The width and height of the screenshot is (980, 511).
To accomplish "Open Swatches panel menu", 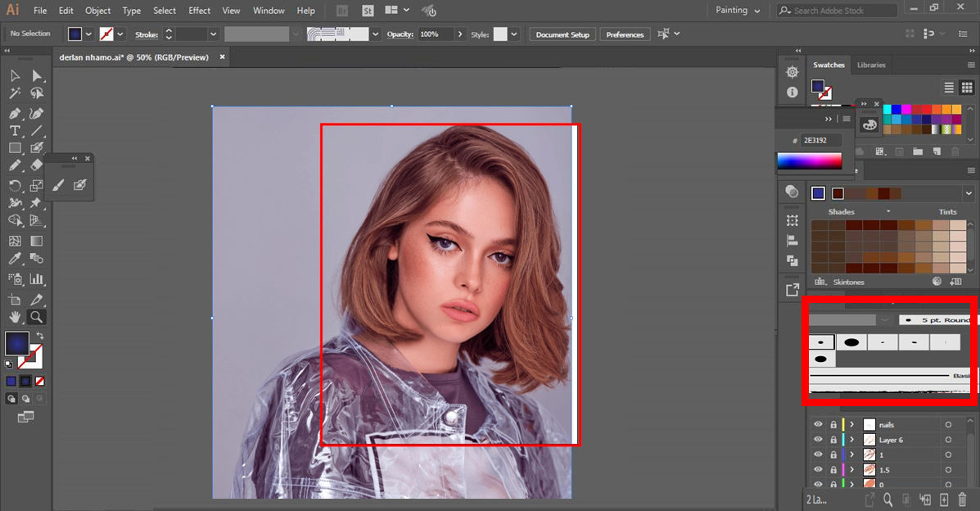I will pyautogui.click(x=971, y=65).
